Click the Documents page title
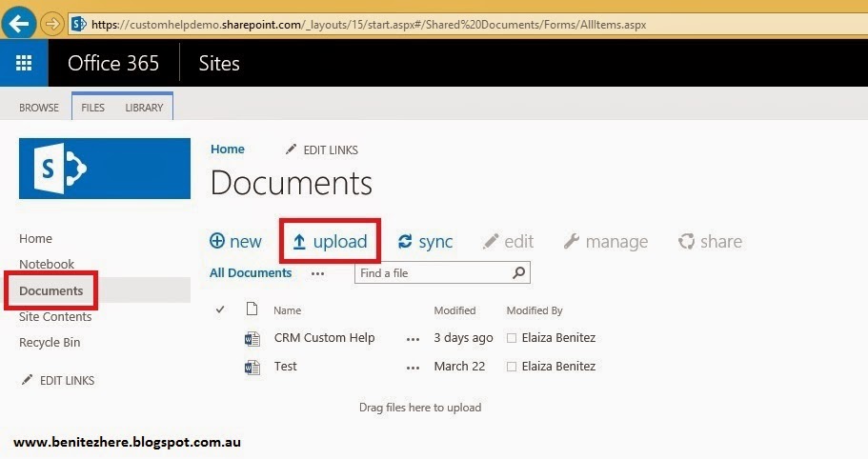The height and width of the screenshot is (459, 868). [x=292, y=183]
